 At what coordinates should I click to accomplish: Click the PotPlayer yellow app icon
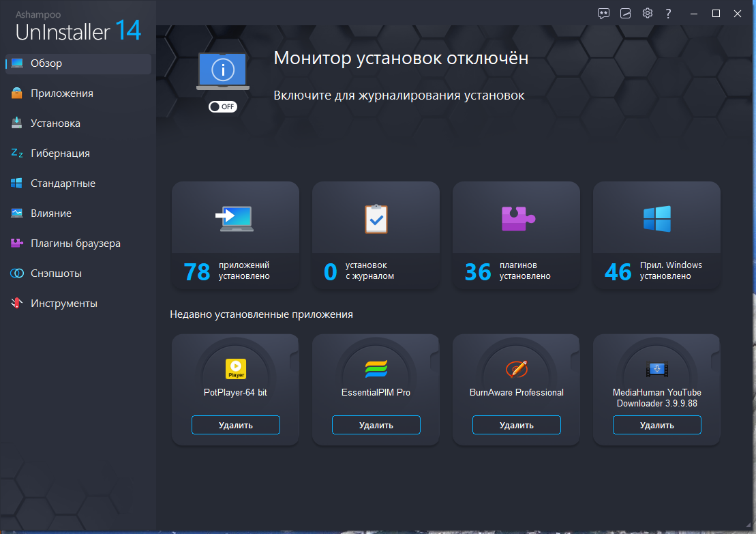(x=236, y=369)
